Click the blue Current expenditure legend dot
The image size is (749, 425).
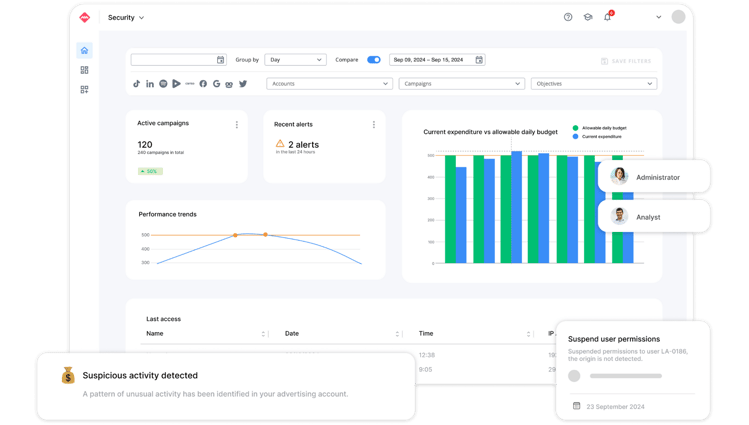click(575, 137)
